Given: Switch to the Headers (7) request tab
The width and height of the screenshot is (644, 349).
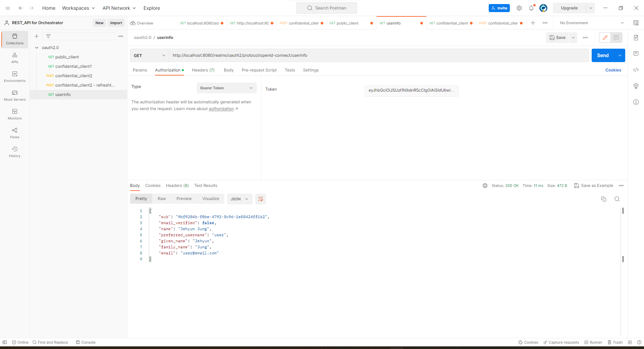Looking at the screenshot, I should point(203,70).
